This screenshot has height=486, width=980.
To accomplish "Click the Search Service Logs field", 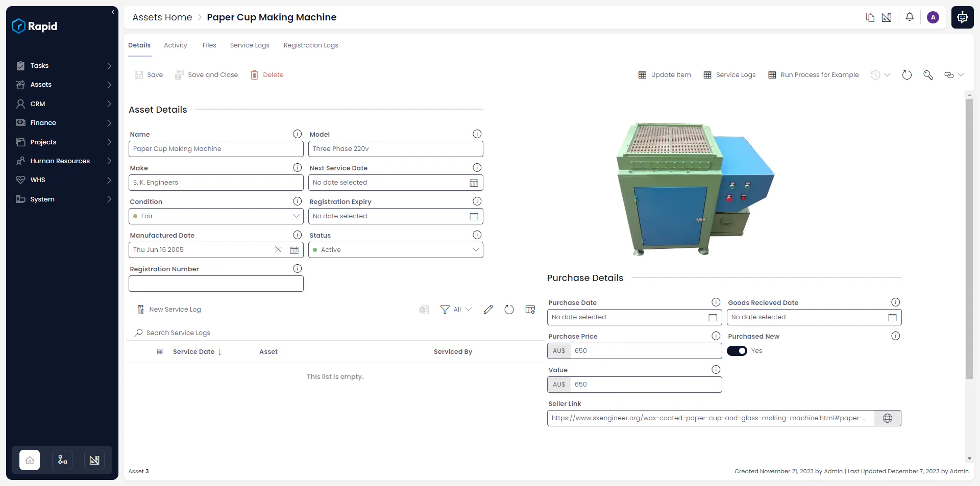I will pos(335,333).
